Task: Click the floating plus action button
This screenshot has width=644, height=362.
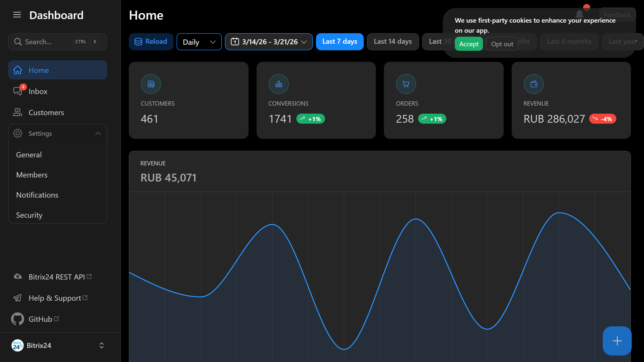Action: [x=617, y=341]
